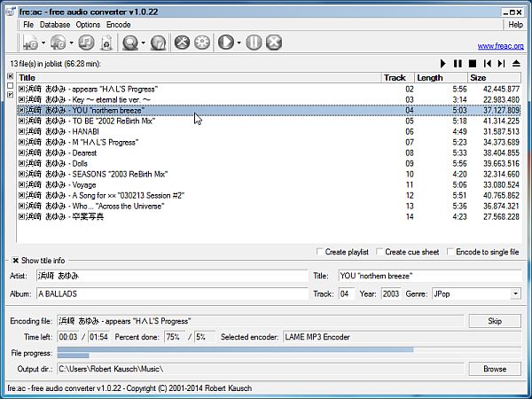Click the Stop encoding toolbar icon

tap(274, 43)
